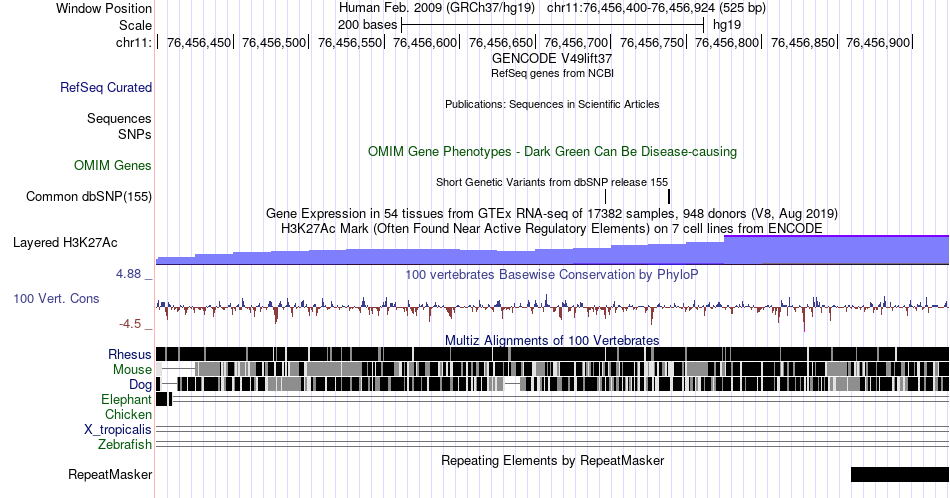Click the 'RefSeq genes from NCBI' title
Image resolution: width=950 pixels, height=498 pixels.
tap(552, 73)
